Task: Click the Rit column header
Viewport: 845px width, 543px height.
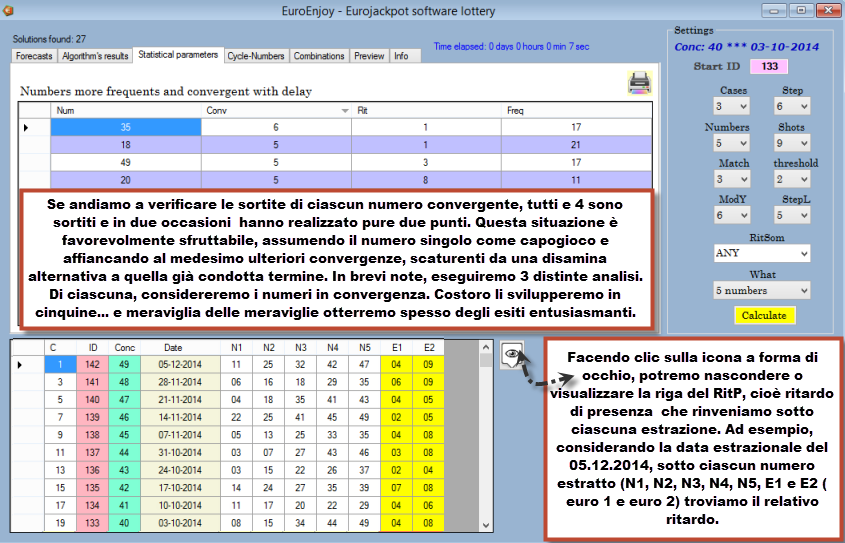Action: (426, 110)
